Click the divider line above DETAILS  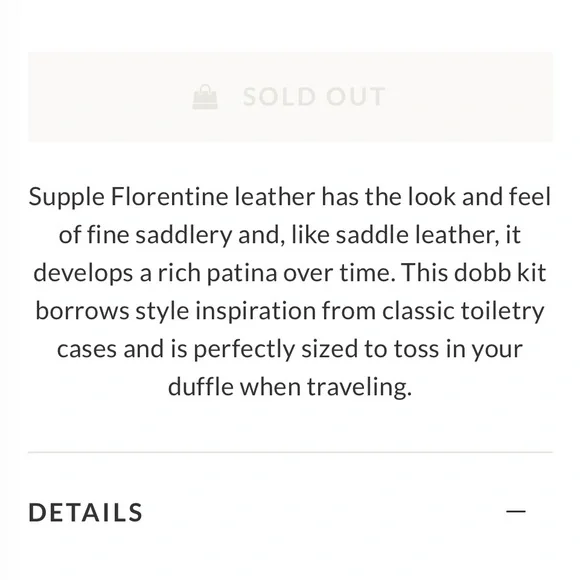coord(290,452)
